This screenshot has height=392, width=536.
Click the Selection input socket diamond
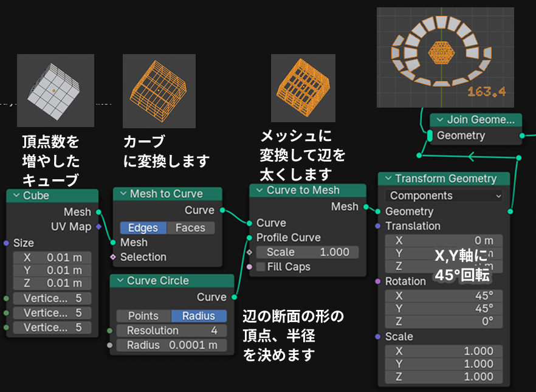point(113,257)
